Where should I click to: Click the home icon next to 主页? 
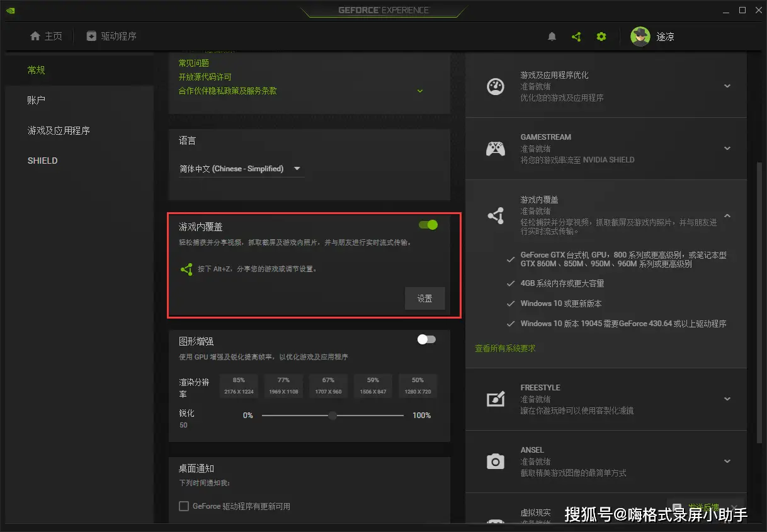click(35, 36)
